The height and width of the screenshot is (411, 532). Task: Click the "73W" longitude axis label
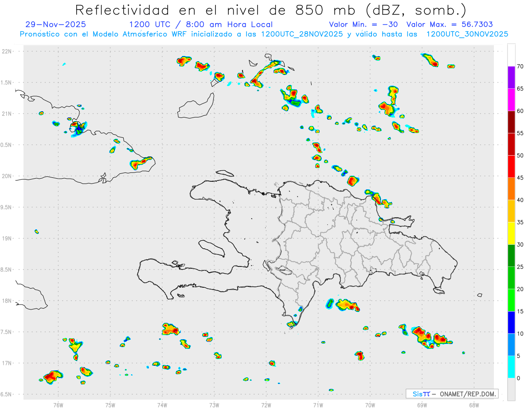(214, 405)
